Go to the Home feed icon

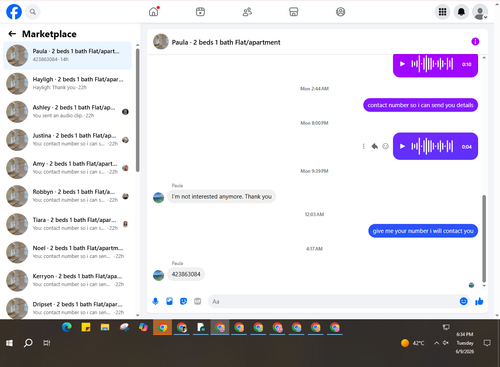154,12
